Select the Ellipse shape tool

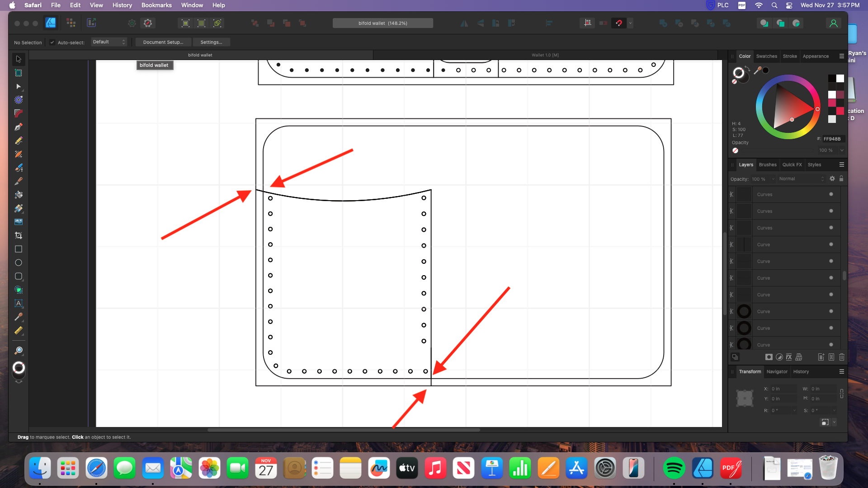(19, 263)
